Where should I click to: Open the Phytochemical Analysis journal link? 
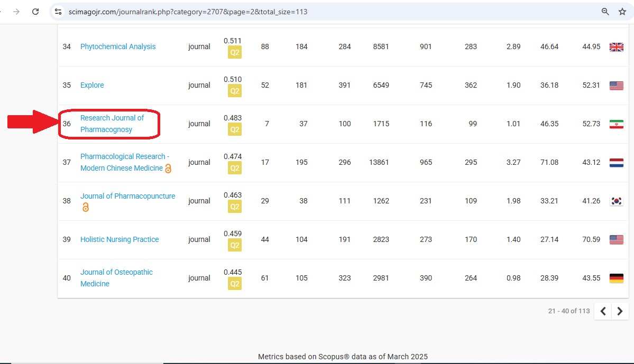point(118,46)
